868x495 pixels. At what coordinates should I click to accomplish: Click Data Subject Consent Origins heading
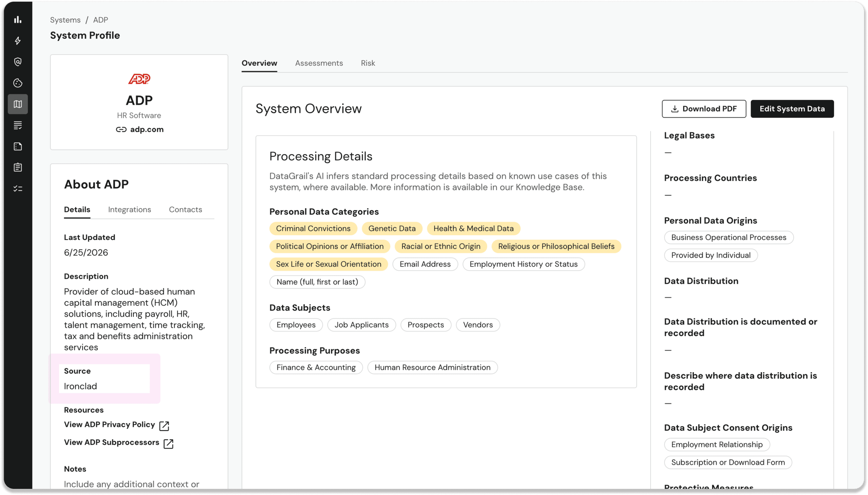point(728,428)
